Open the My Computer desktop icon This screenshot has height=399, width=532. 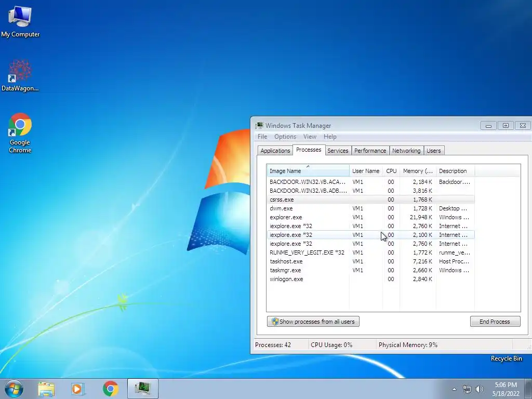pos(20,21)
